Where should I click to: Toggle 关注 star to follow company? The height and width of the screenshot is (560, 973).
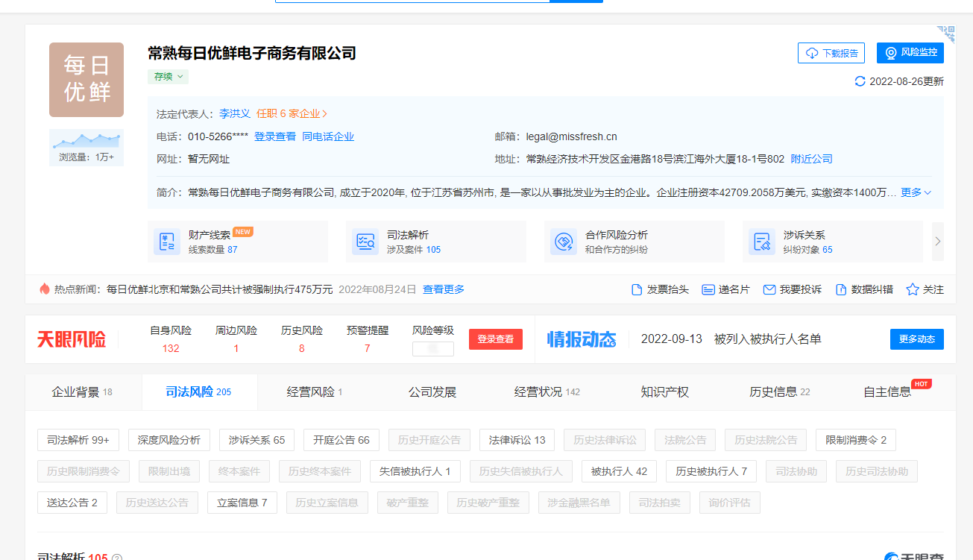pyautogui.click(x=912, y=289)
